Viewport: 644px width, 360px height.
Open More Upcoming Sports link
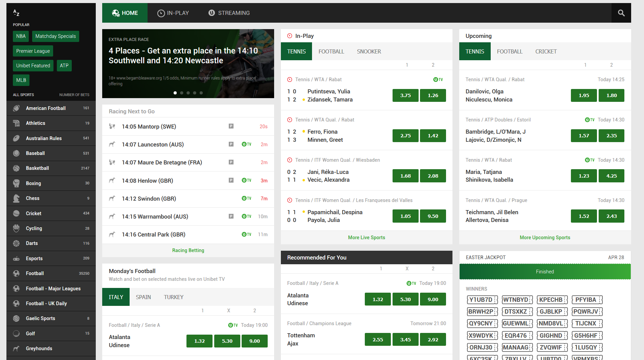tap(545, 238)
